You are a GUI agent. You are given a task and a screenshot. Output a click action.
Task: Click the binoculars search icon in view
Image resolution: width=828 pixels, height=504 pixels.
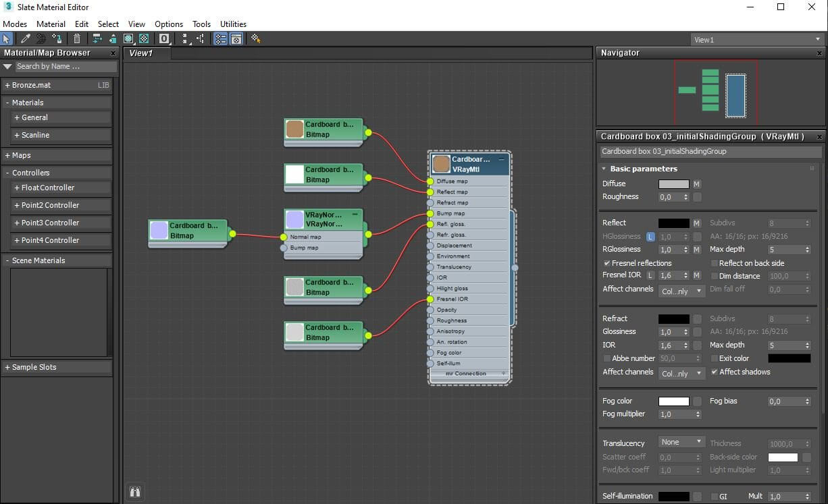(x=135, y=492)
